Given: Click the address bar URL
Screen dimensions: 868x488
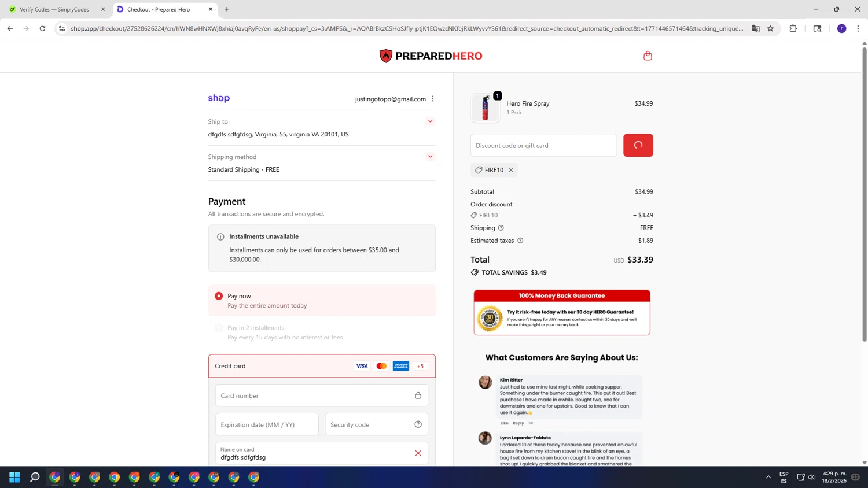Looking at the screenshot, I should pos(407,28).
